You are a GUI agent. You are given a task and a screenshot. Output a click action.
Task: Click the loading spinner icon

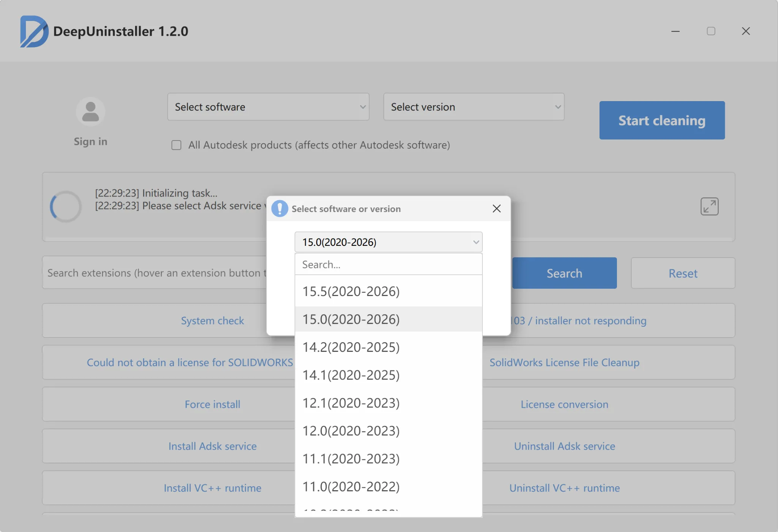point(66,206)
